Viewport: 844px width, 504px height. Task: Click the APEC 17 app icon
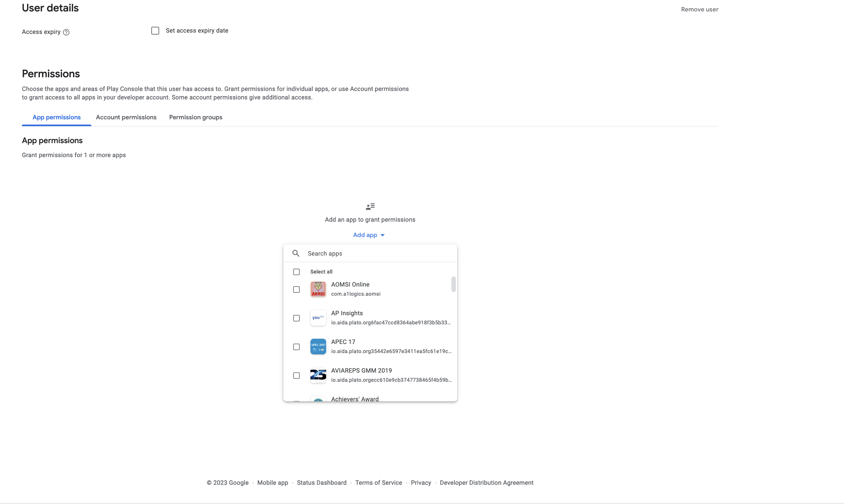[x=318, y=347]
